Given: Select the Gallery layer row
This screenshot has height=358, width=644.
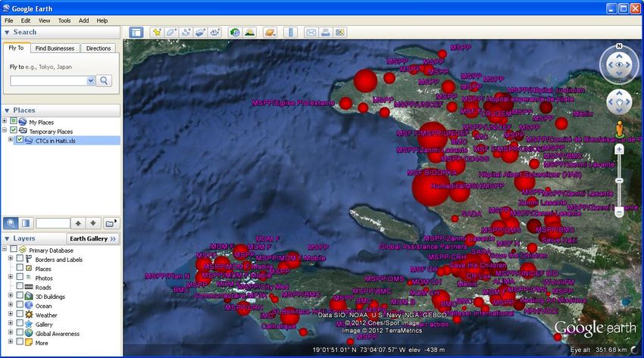Looking at the screenshot, I should point(43,325).
